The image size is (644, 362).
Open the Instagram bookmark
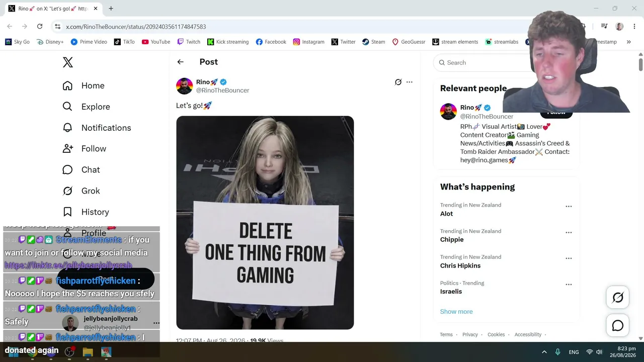tap(309, 42)
